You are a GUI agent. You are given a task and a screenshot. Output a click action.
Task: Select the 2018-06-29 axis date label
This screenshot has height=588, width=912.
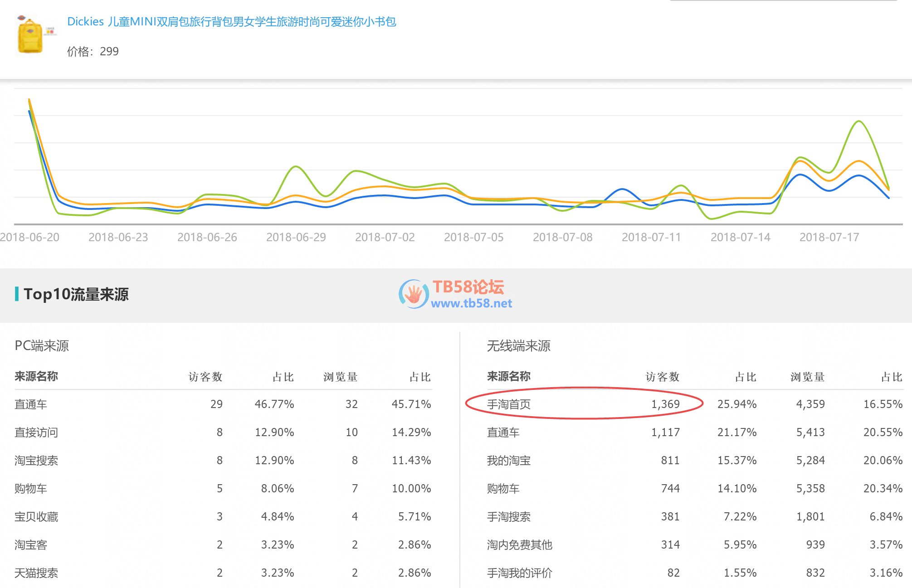coord(296,237)
